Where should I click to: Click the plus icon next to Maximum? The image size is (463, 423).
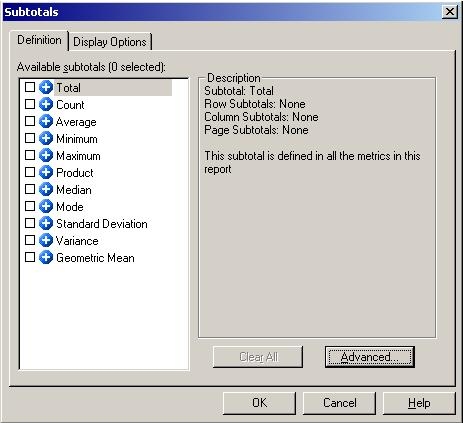pos(46,155)
